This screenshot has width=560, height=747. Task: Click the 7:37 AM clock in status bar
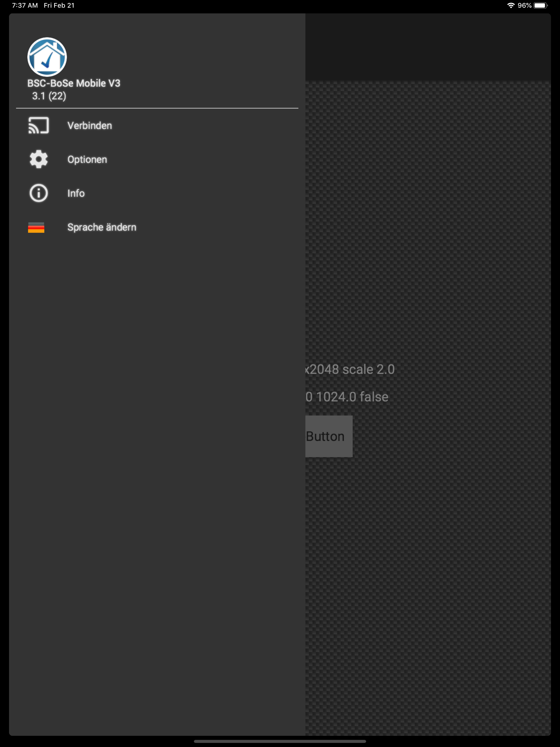(x=25, y=5)
